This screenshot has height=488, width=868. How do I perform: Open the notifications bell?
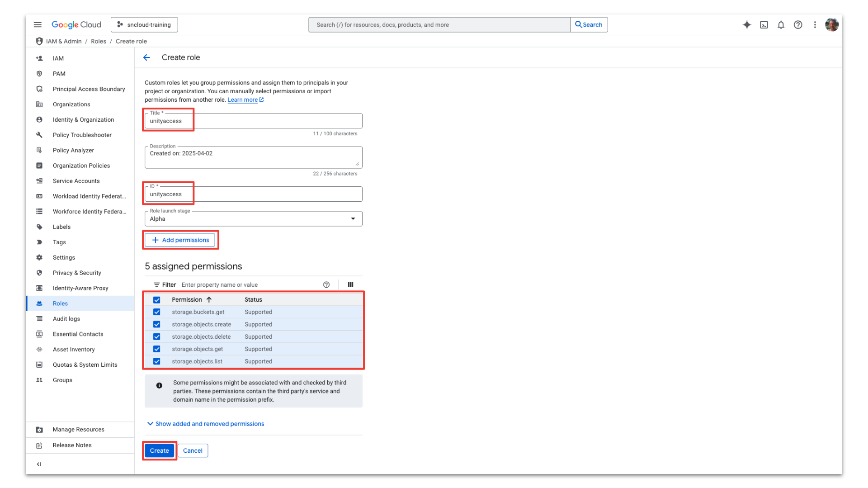point(781,25)
